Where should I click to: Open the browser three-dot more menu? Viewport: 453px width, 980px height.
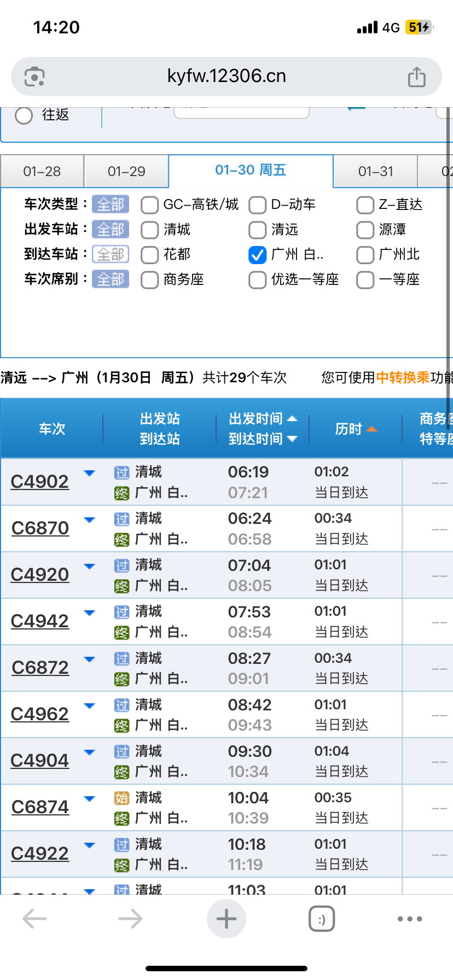coord(410,919)
